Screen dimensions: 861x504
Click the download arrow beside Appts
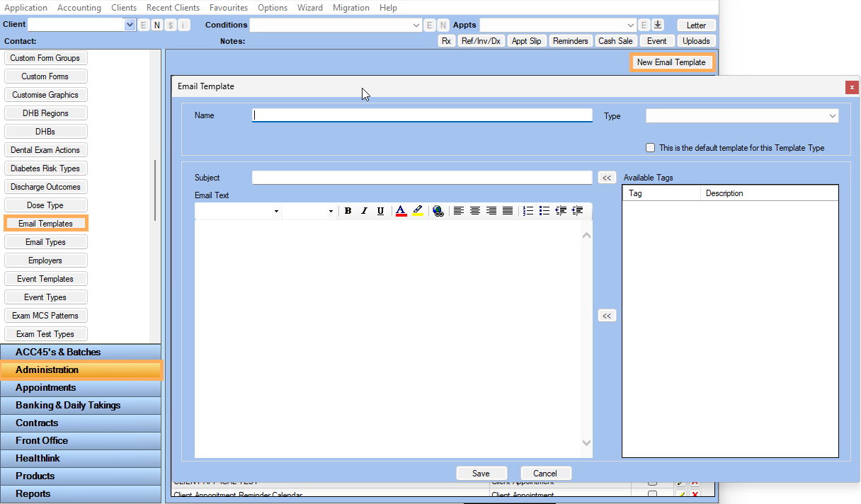[657, 25]
